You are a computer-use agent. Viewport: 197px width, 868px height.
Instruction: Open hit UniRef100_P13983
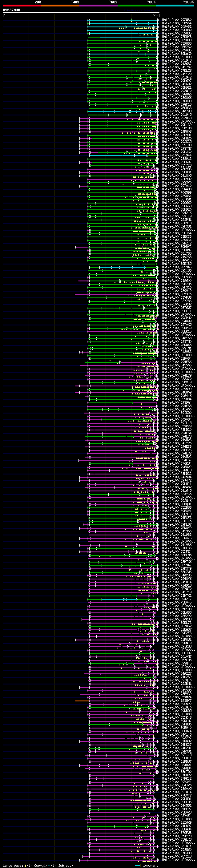point(177,352)
